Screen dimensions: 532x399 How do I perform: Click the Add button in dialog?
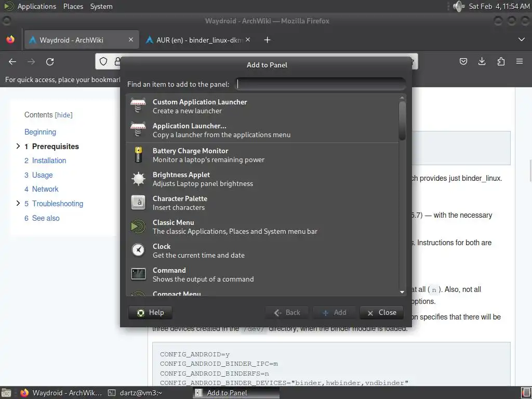(x=335, y=312)
